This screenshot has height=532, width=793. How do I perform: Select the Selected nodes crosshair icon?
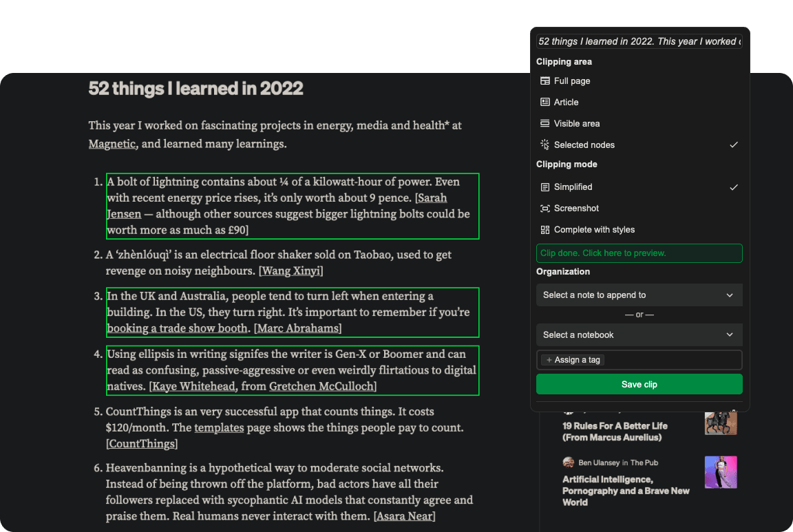(544, 145)
